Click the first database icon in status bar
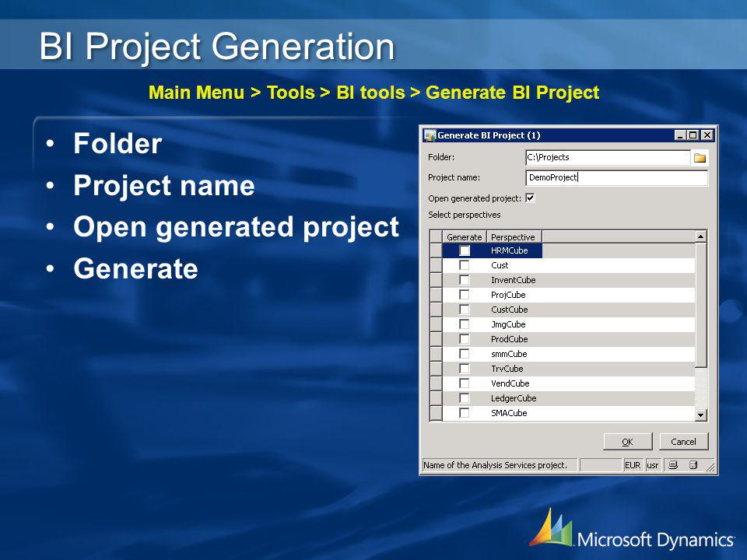The width and height of the screenshot is (747, 560). (x=672, y=465)
